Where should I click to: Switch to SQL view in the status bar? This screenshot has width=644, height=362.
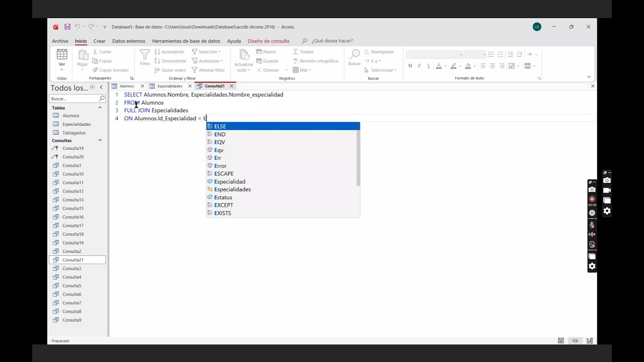click(575, 341)
